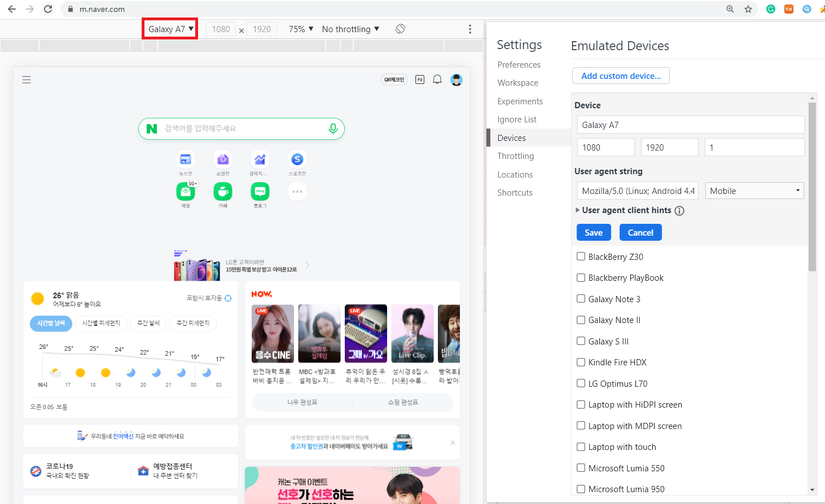The height and width of the screenshot is (504, 825).
Task: Open device toolbar three-dot more options
Action: point(470,29)
